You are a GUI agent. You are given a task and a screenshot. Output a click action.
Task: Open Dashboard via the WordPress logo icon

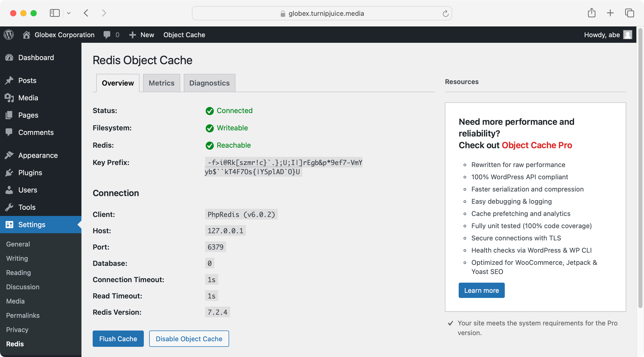click(8, 35)
